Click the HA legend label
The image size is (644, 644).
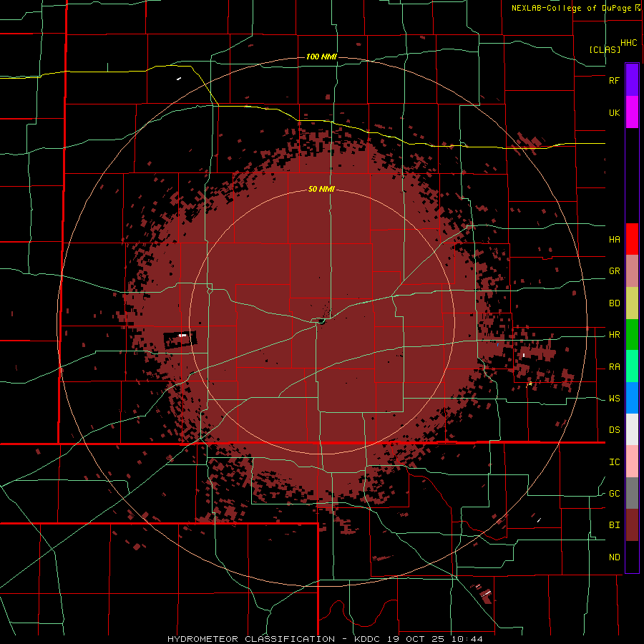614,240
